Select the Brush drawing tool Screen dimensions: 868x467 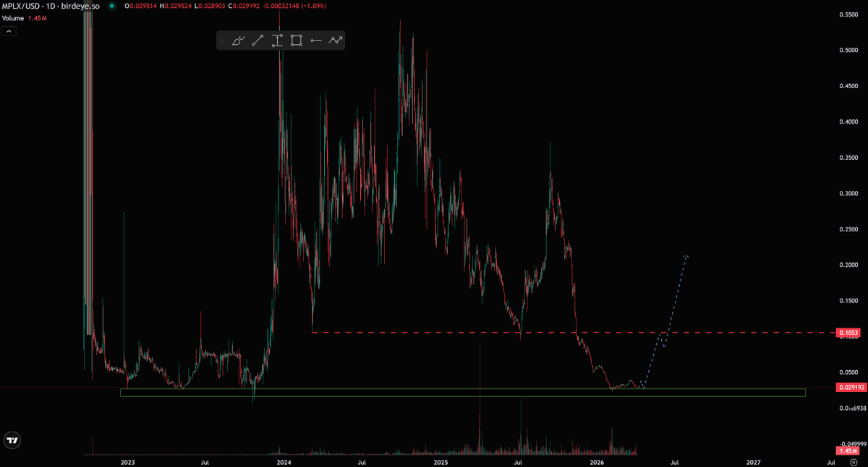[x=239, y=41]
